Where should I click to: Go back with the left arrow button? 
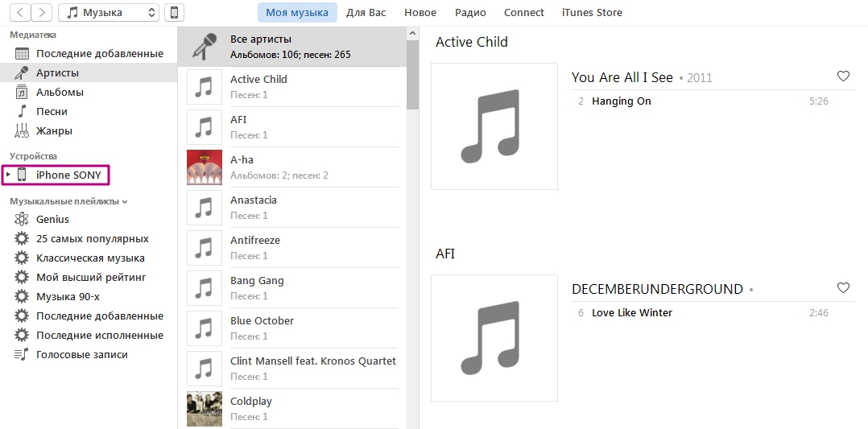(20, 12)
